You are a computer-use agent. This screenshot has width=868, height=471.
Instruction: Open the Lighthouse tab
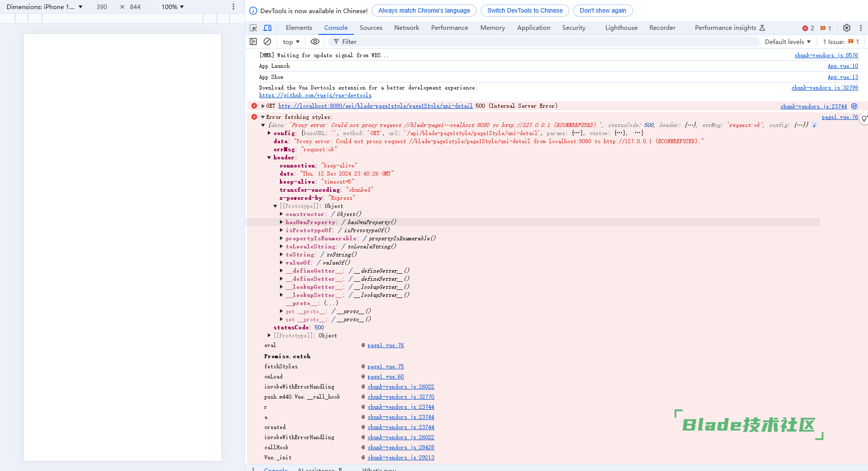point(621,28)
